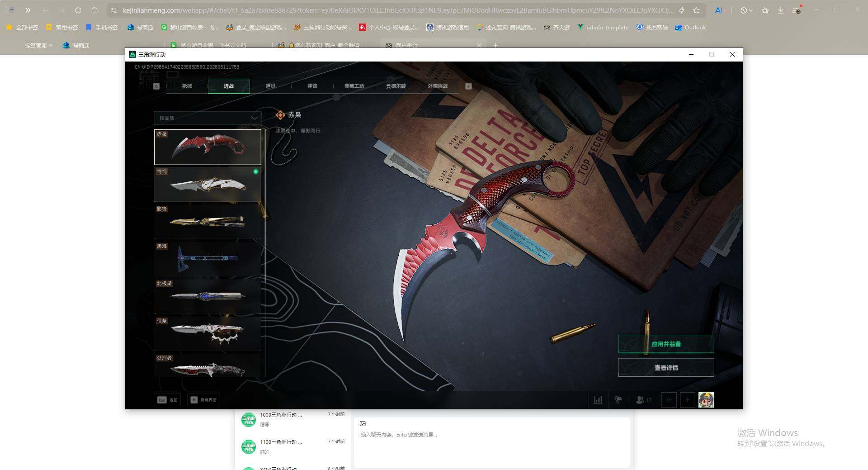The width and height of the screenshot is (868, 470).
Task: Open the 全部书签 bookmarks folder
Action: click(x=22, y=27)
